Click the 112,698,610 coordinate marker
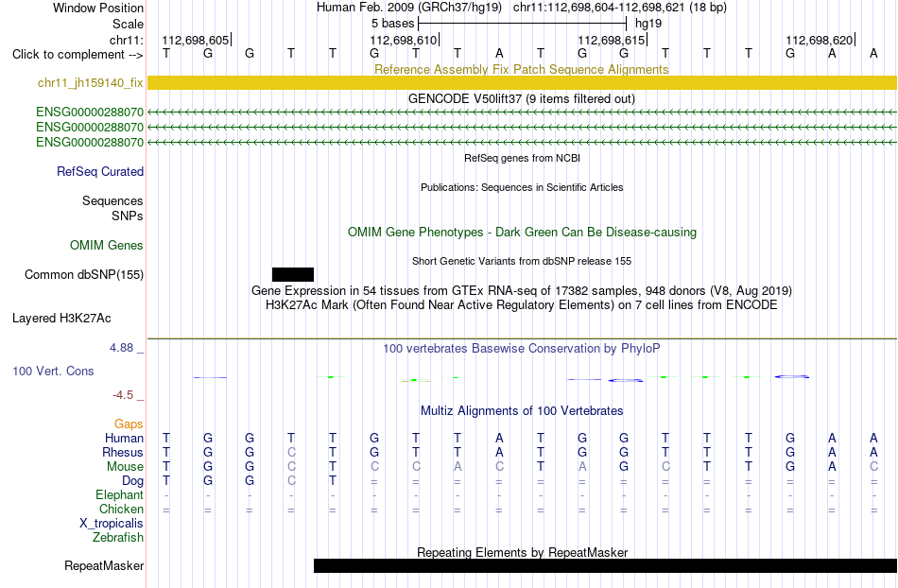This screenshot has height=588, width=898. (x=405, y=40)
